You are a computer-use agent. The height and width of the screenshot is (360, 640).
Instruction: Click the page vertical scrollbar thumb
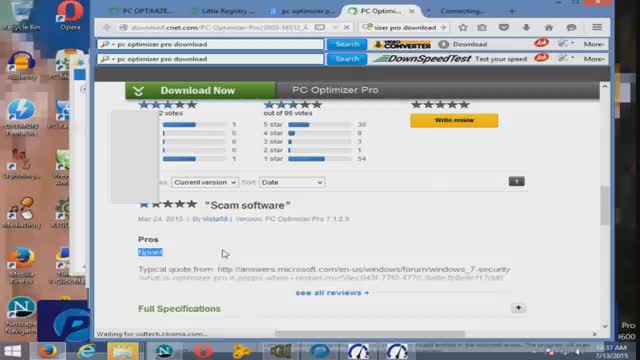point(604,205)
